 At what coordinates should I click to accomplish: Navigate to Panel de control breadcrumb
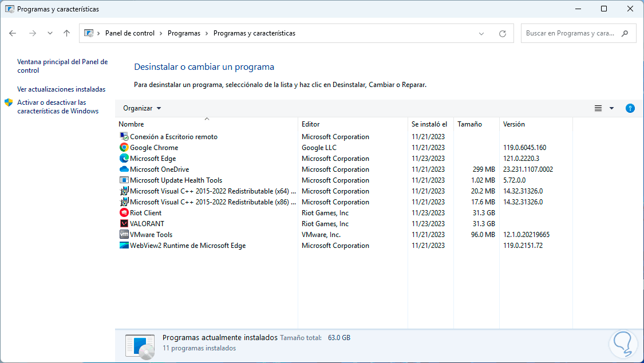coord(130,33)
